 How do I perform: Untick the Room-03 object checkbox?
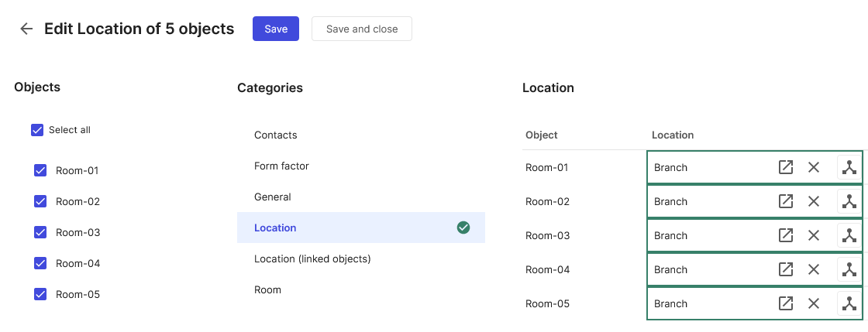40,232
